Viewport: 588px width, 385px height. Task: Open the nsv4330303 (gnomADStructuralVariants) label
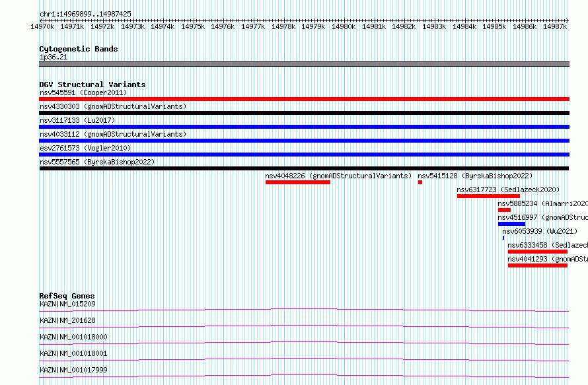coord(113,106)
